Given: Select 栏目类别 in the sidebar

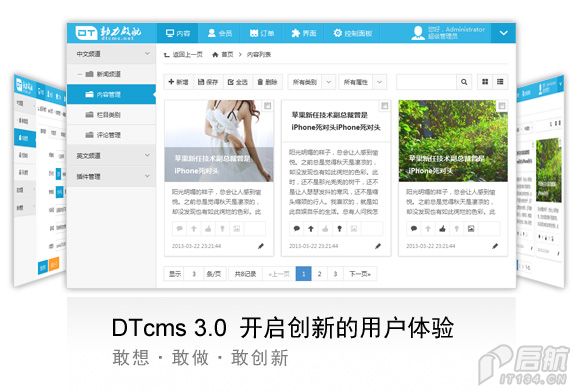Looking at the screenshot, I should click(111, 115).
